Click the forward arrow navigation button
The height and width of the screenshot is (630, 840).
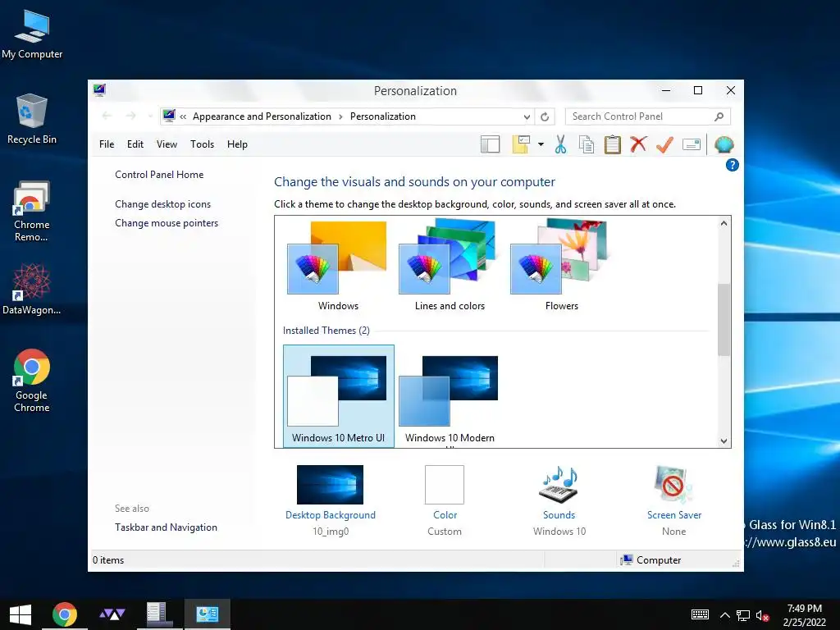pyautogui.click(x=130, y=116)
